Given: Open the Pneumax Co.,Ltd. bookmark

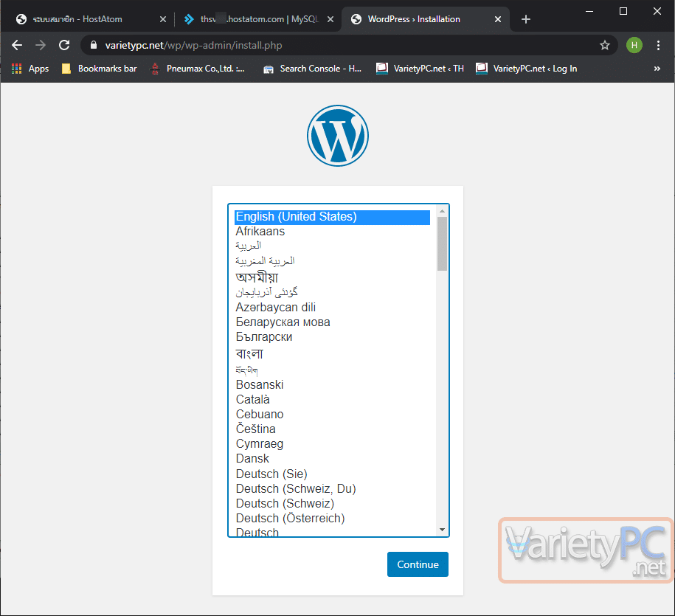Looking at the screenshot, I should point(198,69).
